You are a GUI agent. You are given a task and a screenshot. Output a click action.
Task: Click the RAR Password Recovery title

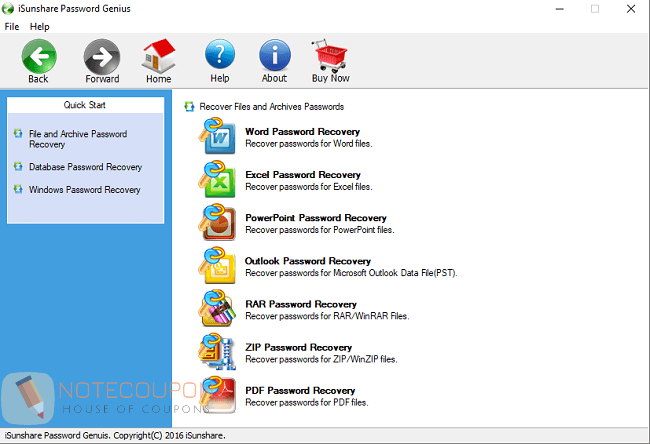301,304
